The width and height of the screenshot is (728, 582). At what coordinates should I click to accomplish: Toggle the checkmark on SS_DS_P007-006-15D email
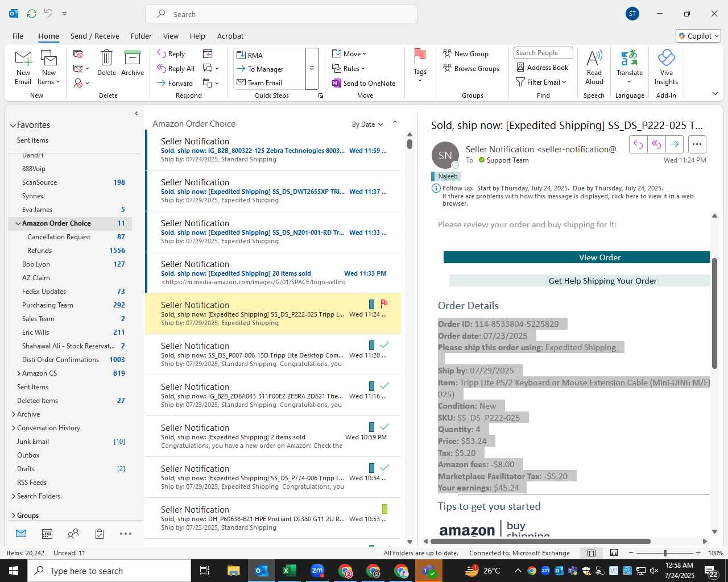pyautogui.click(x=384, y=345)
